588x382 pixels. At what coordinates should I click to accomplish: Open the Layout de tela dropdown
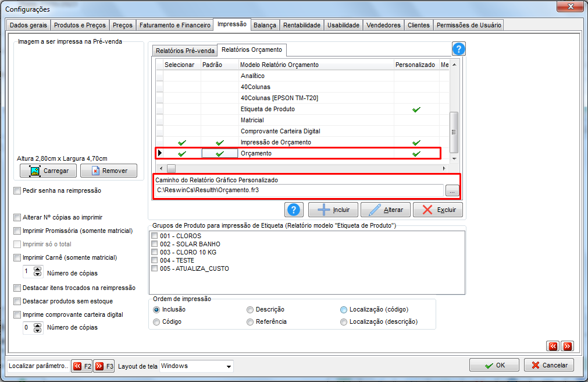(x=229, y=366)
